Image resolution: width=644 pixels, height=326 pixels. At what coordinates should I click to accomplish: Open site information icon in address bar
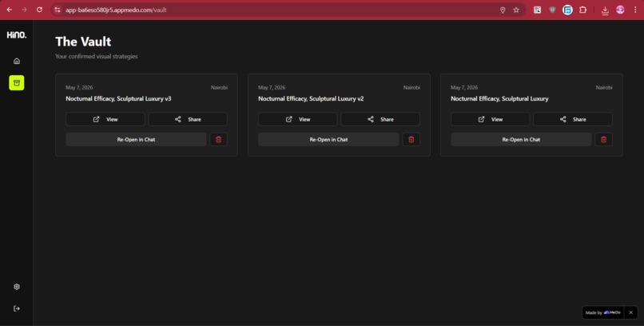pyautogui.click(x=58, y=10)
